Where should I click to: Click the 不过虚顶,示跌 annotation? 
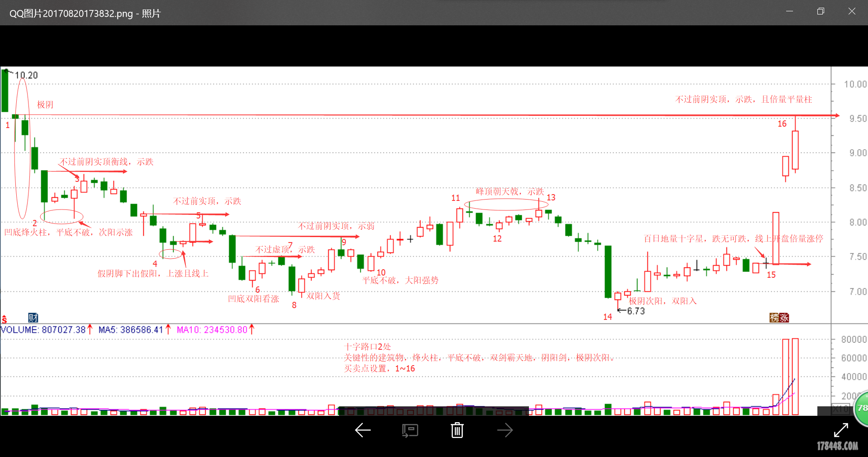pos(285,249)
